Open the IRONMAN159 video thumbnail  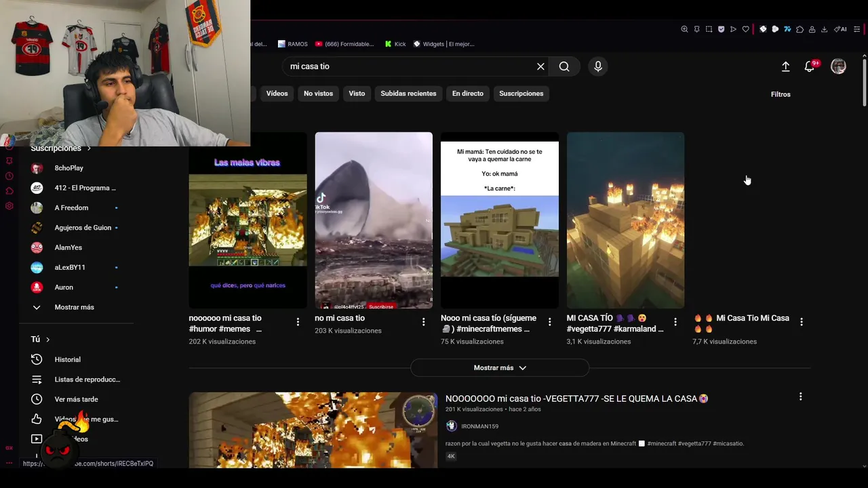[x=313, y=430]
